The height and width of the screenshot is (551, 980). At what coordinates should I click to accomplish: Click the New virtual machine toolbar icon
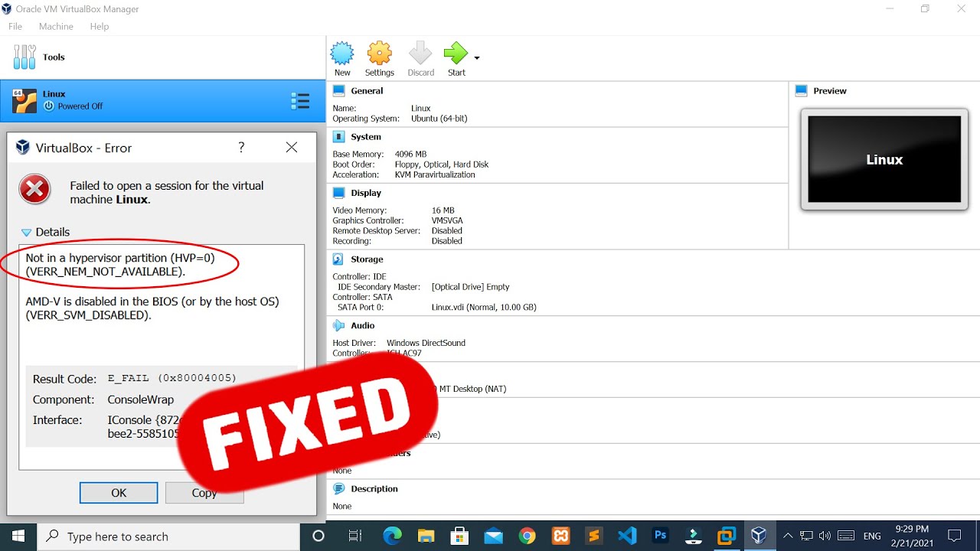point(342,54)
